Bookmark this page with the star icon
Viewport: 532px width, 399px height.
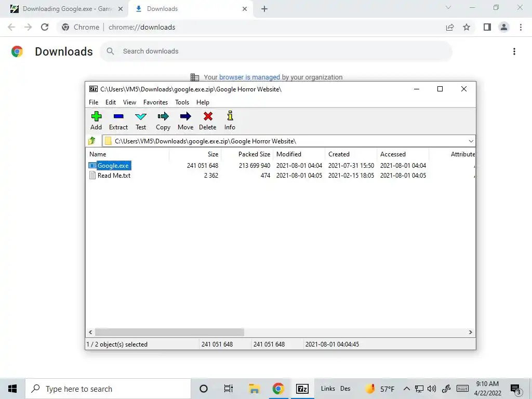click(x=467, y=27)
